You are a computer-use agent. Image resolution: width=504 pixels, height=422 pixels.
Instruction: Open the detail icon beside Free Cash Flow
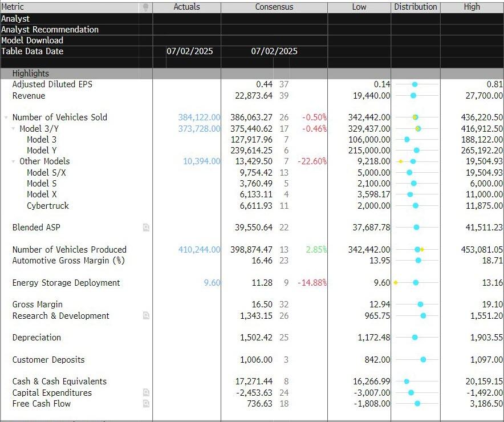(x=146, y=404)
